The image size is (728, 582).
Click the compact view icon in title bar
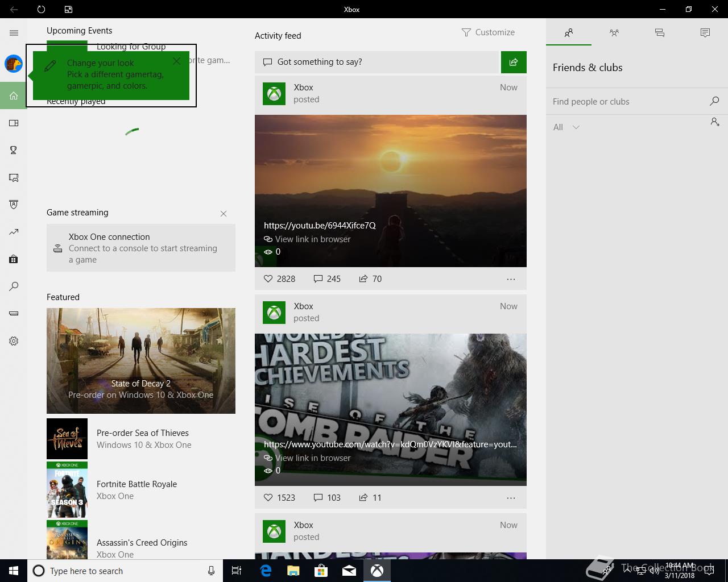(x=68, y=9)
